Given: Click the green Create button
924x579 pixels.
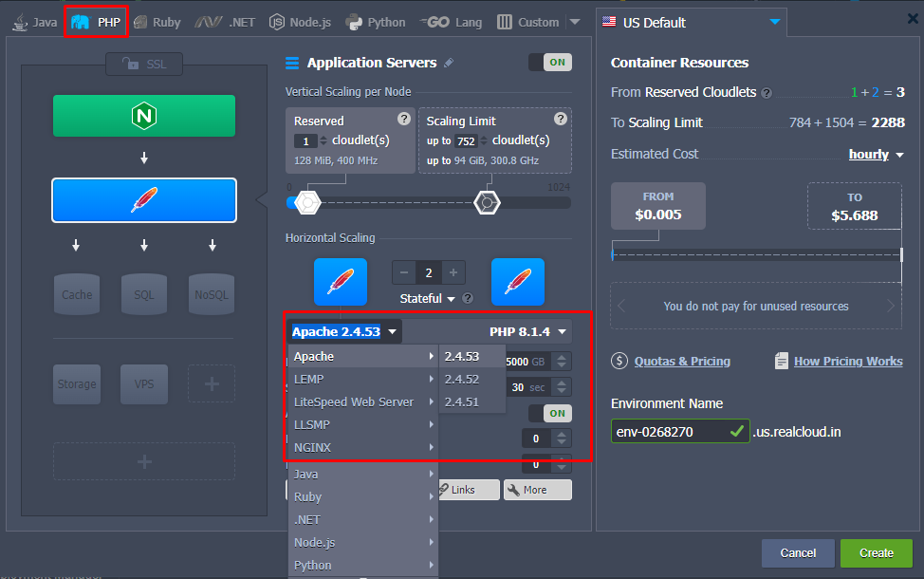Looking at the screenshot, I should [876, 552].
